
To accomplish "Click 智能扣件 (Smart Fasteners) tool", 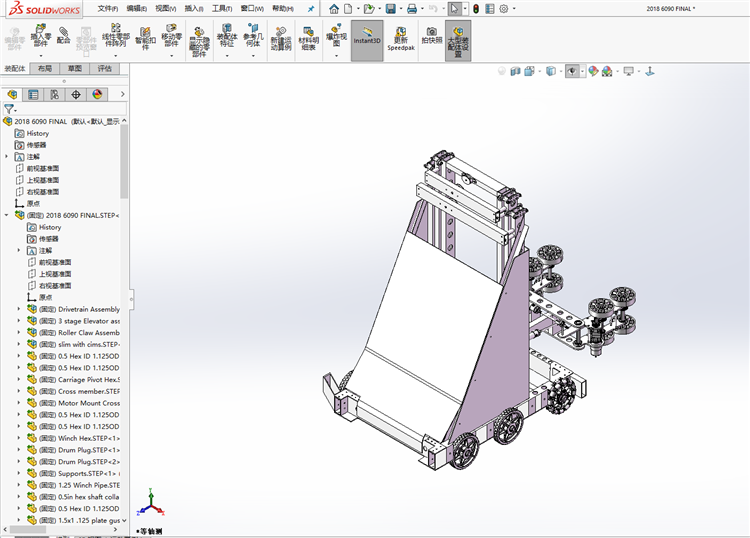I will point(145,38).
